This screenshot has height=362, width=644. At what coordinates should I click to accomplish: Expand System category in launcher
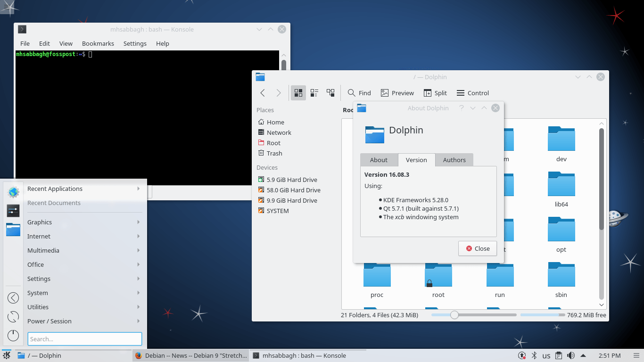coord(84,293)
